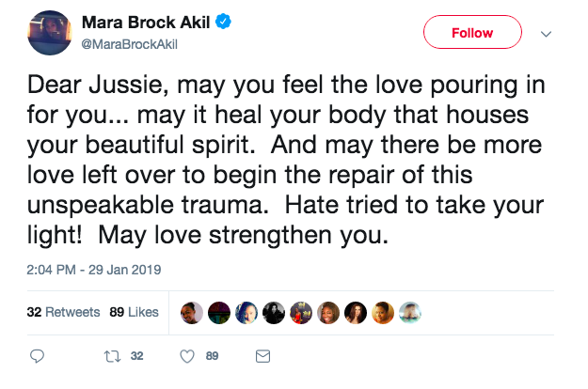View the 89 Likes list
The width and height of the screenshot is (588, 389).
click(134, 312)
